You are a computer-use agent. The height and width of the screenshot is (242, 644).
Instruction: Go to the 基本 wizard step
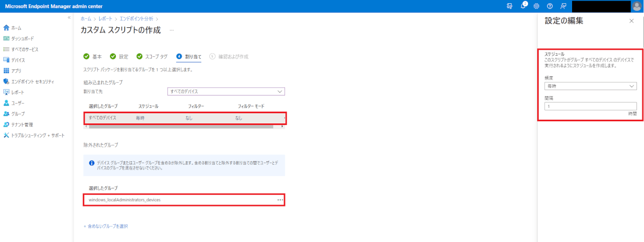click(x=93, y=56)
